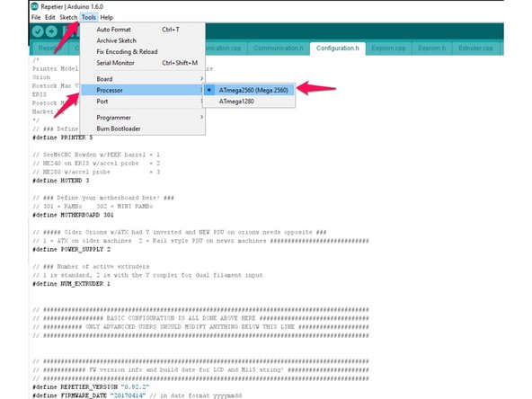The width and height of the screenshot is (532, 399).
Task: Open the File menu
Action: tap(36, 17)
